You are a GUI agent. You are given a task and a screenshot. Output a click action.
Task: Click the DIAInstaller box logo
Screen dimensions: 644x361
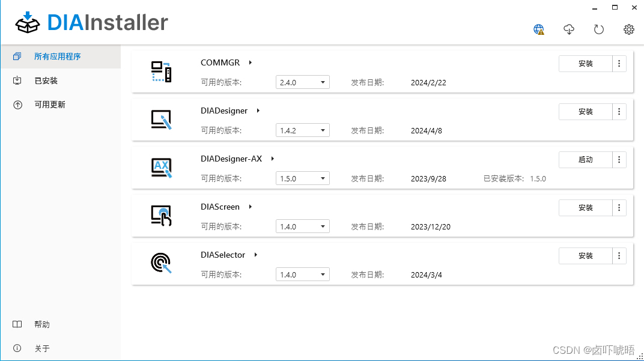[28, 22]
